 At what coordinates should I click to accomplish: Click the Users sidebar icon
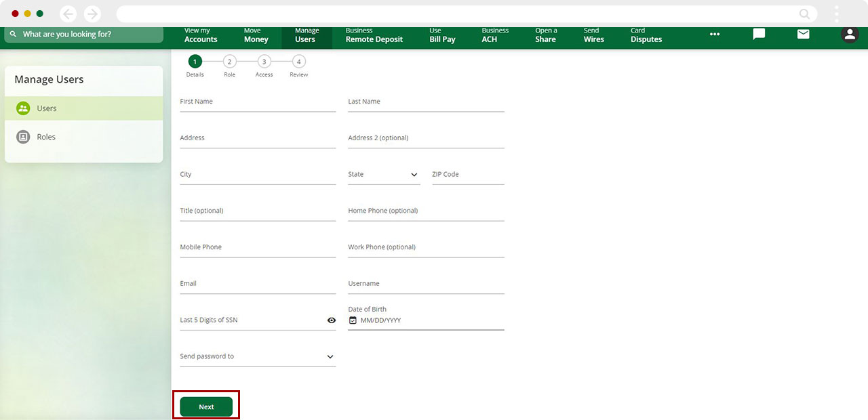coord(23,108)
